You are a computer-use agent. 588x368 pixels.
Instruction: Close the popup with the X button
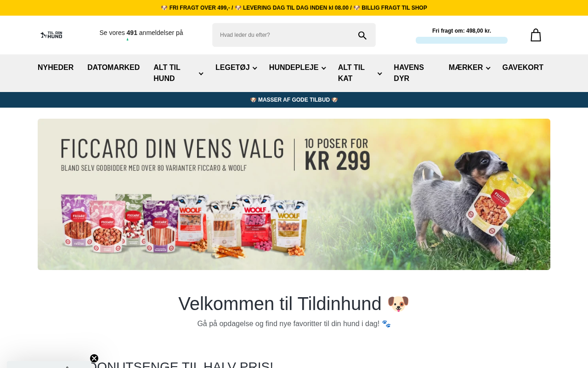94,358
